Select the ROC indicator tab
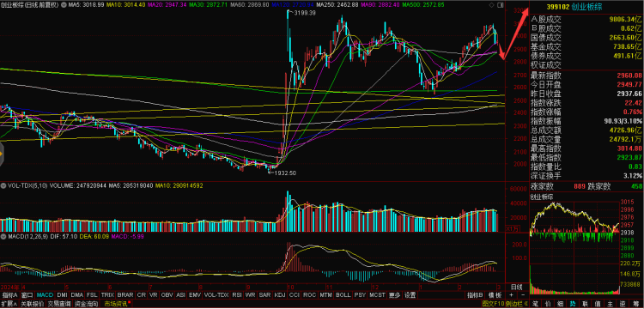Screen dimensions: 644x309 click(x=310, y=295)
